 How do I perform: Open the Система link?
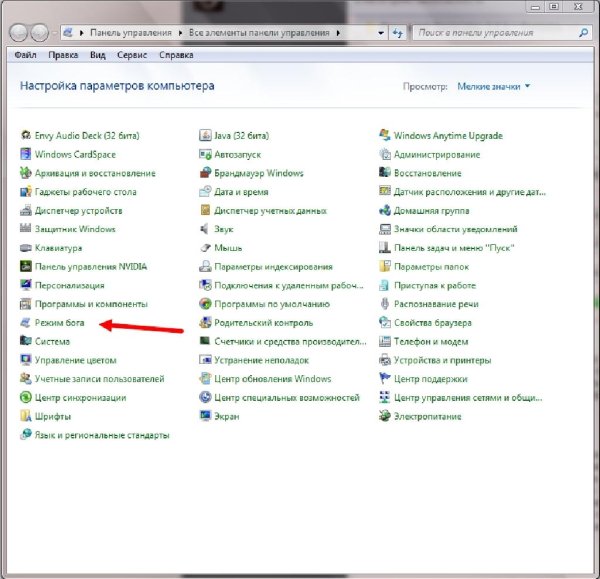[52, 341]
